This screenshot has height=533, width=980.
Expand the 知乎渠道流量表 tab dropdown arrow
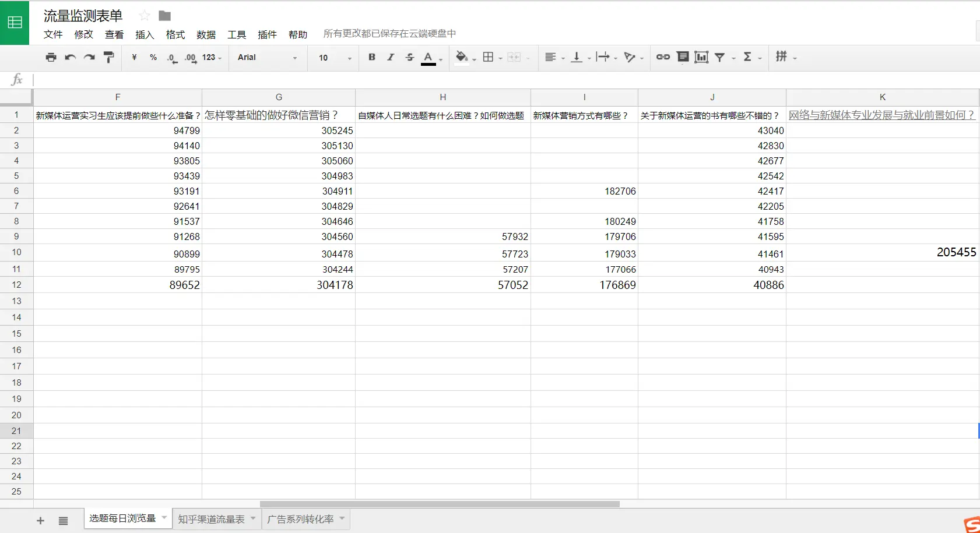tap(253, 518)
